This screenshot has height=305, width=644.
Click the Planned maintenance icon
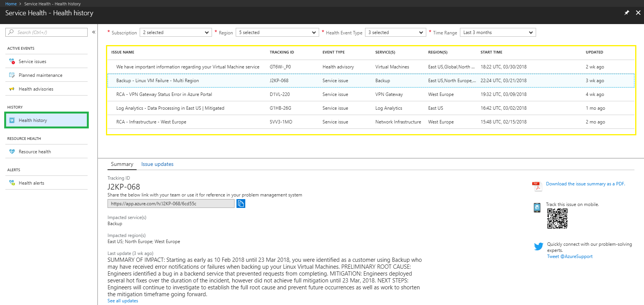tap(12, 75)
